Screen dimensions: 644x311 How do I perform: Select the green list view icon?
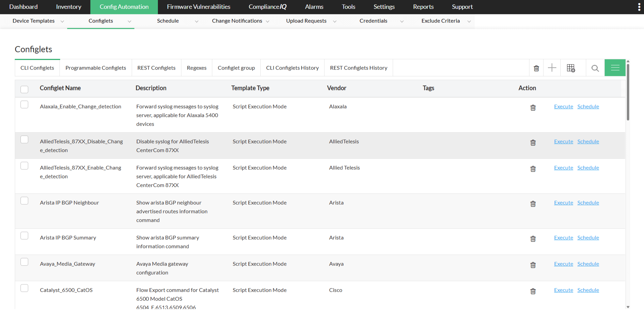615,68
